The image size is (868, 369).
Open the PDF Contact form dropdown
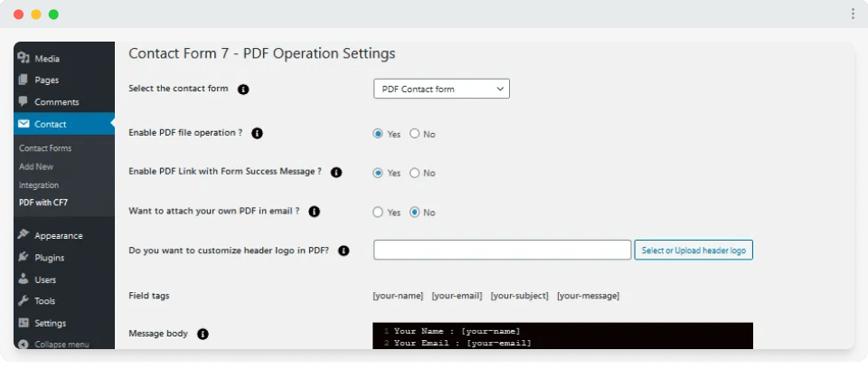tap(441, 89)
